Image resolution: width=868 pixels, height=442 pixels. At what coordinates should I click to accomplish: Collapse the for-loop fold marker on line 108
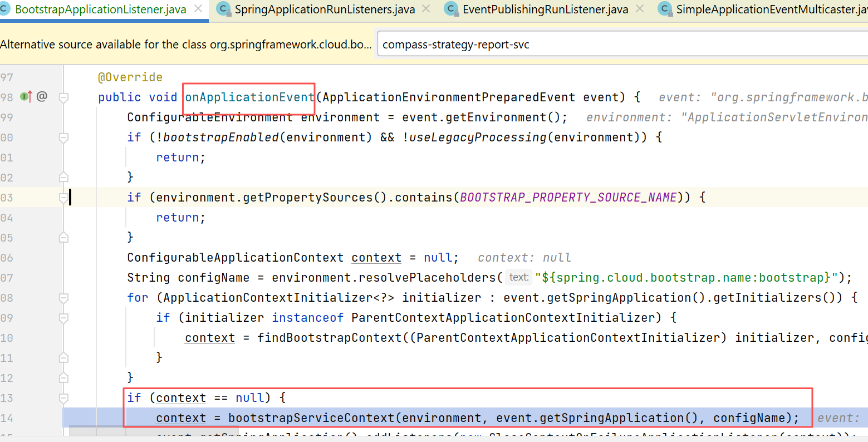(x=63, y=298)
